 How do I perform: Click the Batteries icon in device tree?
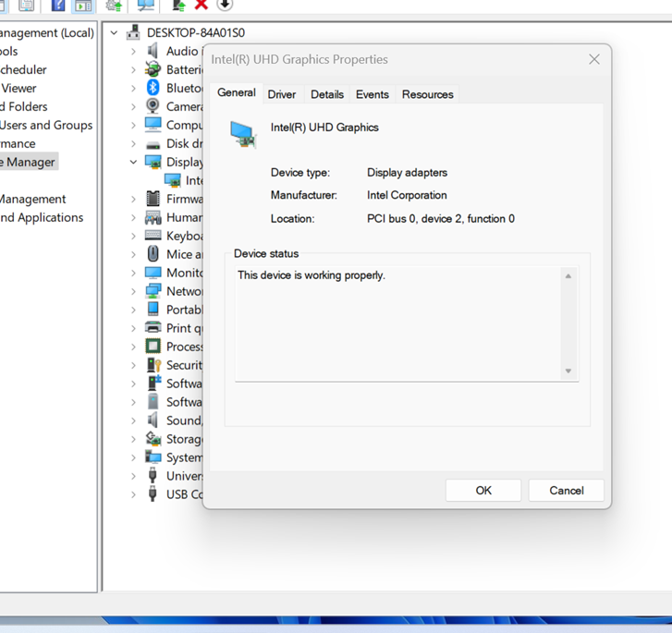153,69
